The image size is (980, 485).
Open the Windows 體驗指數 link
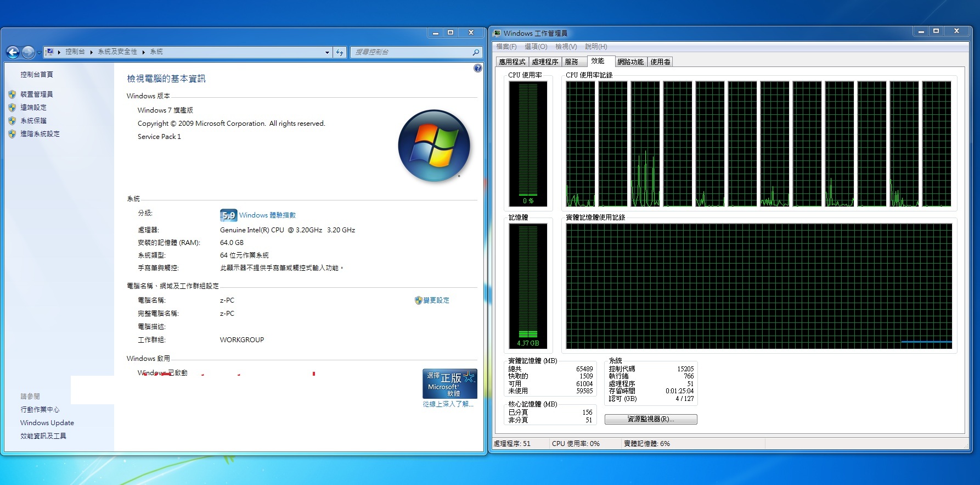pyautogui.click(x=267, y=215)
